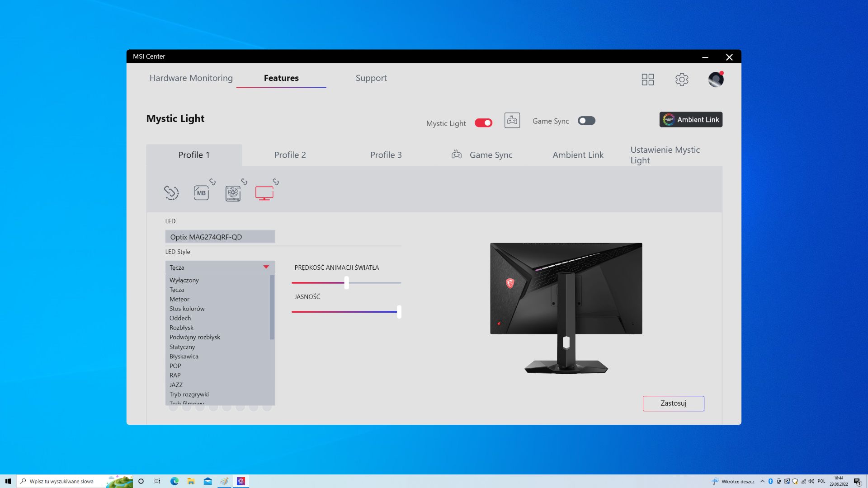Open the apps grid icon
This screenshot has width=868, height=488.
[647, 80]
